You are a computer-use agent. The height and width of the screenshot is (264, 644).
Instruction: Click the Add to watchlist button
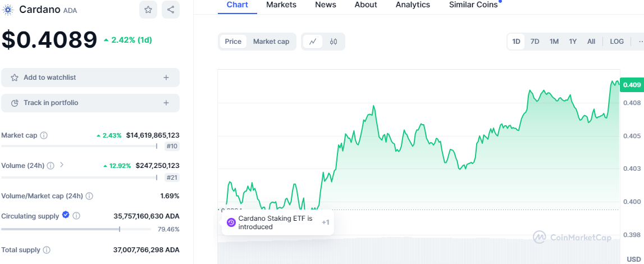[x=90, y=78]
